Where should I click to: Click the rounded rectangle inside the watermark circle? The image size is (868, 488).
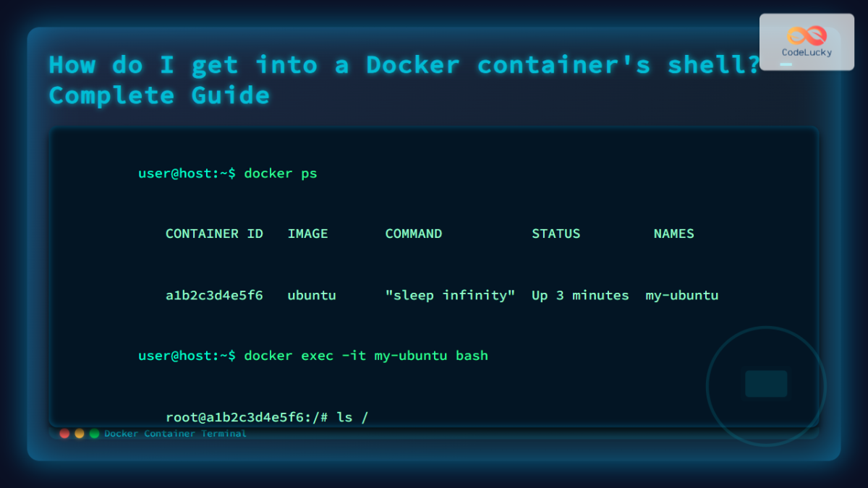pyautogui.click(x=765, y=385)
